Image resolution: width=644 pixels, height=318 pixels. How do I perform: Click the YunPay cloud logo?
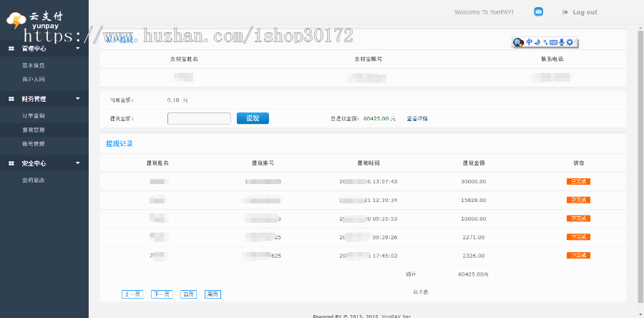tap(16, 20)
